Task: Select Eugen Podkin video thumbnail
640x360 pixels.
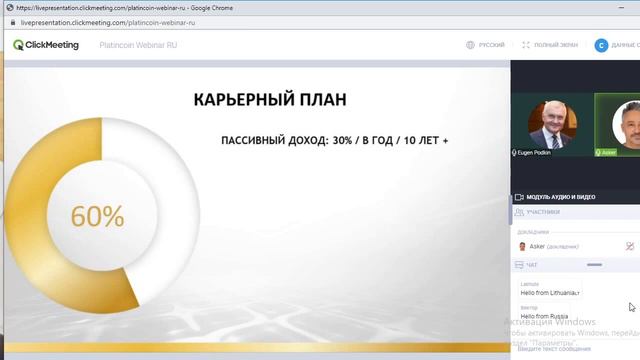Action: [552, 124]
